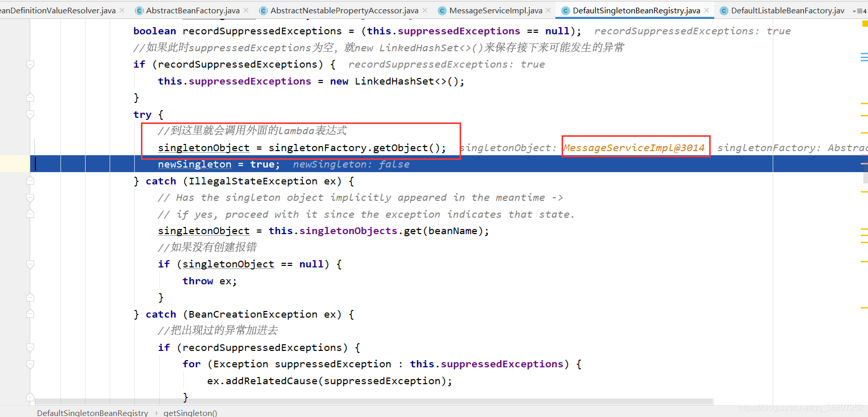Click the class icon on MessageServiceImpl.java tab
The height and width of the screenshot is (417, 868).
442,10
